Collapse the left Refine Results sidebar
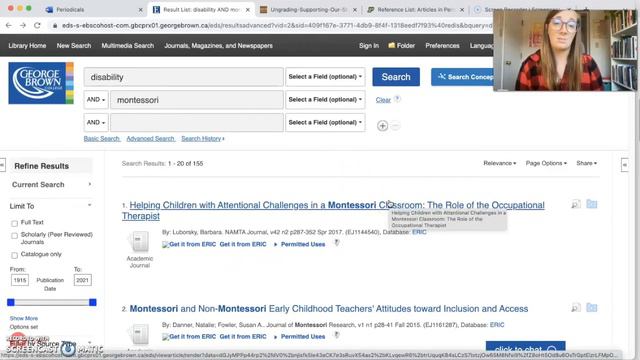This screenshot has width=640, height=360. pyautogui.click(x=2, y=165)
